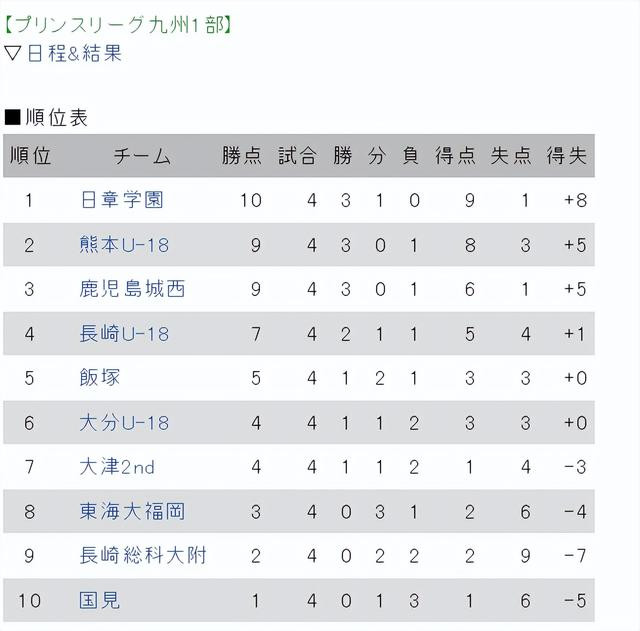Click the 熊本U-18 team link

[x=124, y=245]
